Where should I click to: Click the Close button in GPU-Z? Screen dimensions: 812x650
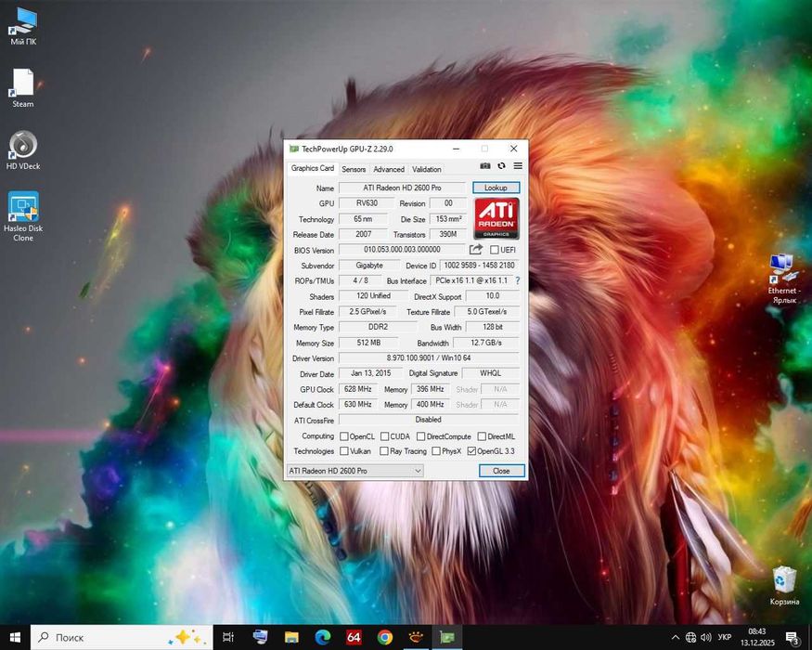pyautogui.click(x=501, y=471)
